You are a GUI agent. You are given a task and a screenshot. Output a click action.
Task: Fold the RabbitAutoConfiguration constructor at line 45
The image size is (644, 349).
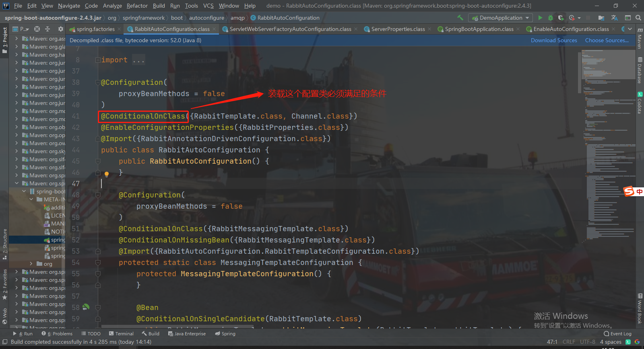coord(98,161)
